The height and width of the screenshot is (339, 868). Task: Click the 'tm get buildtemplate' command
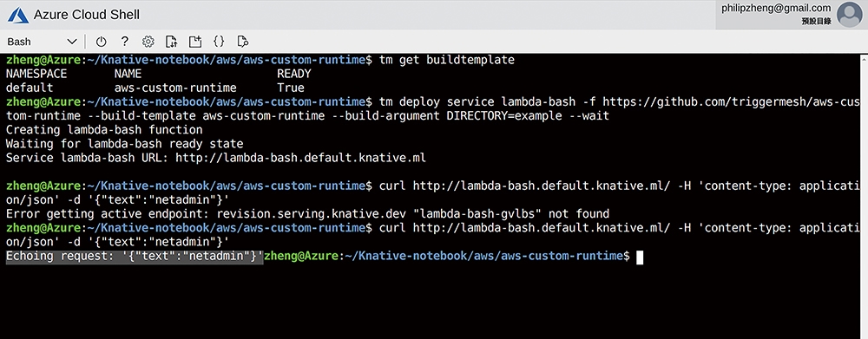(447, 60)
